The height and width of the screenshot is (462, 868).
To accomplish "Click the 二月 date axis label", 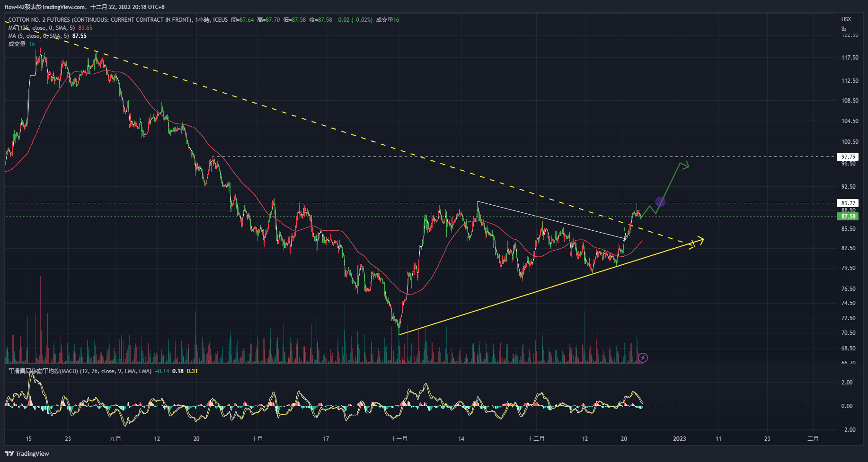I will 813,439.
